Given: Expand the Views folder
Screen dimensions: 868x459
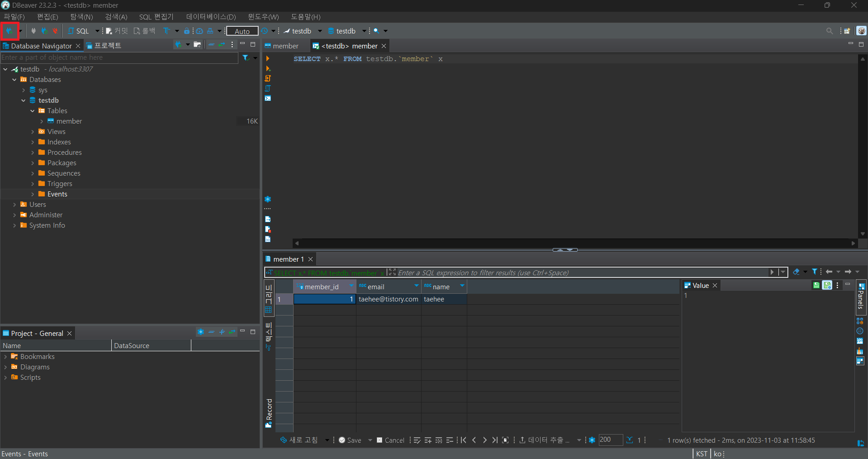Looking at the screenshot, I should (32, 132).
